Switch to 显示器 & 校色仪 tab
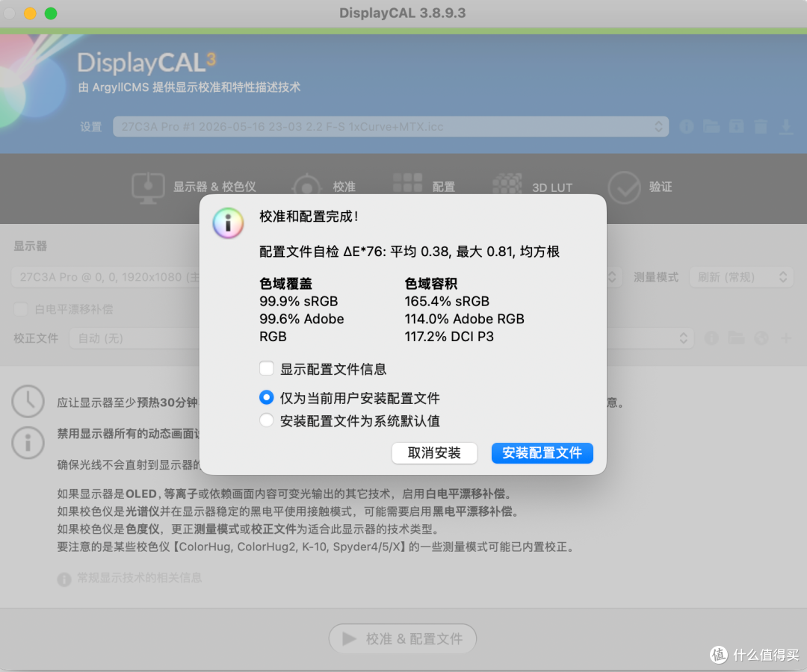The image size is (807, 672). click(x=194, y=187)
